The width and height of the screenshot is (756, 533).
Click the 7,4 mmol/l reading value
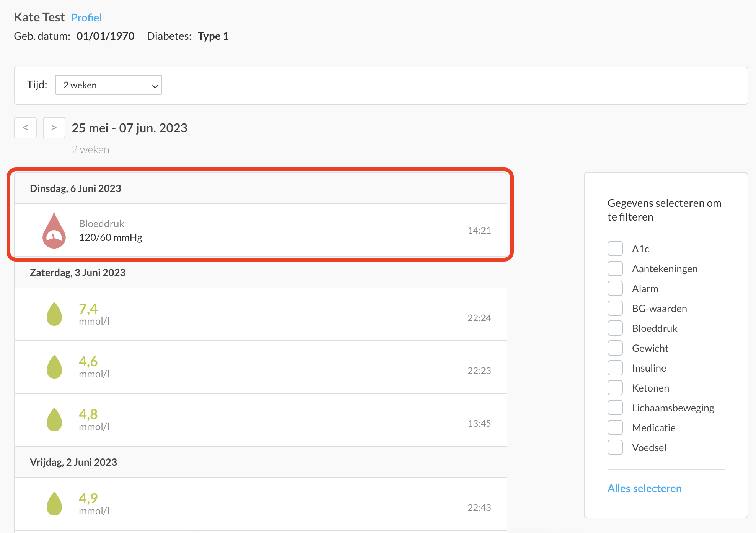(94, 314)
